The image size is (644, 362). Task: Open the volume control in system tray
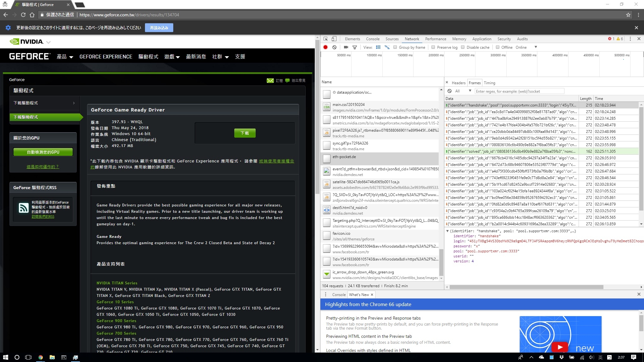[x=591, y=357]
